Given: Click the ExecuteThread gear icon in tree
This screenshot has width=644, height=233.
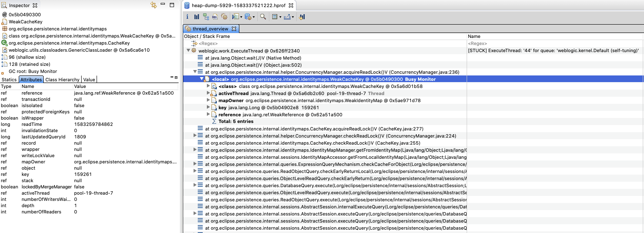Looking at the screenshot, I should [x=194, y=51].
